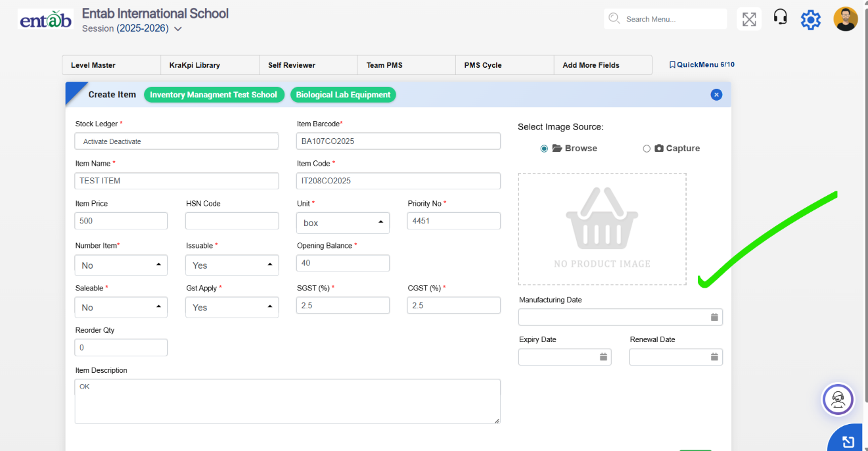
Task: Click the Priority No field
Action: click(453, 221)
